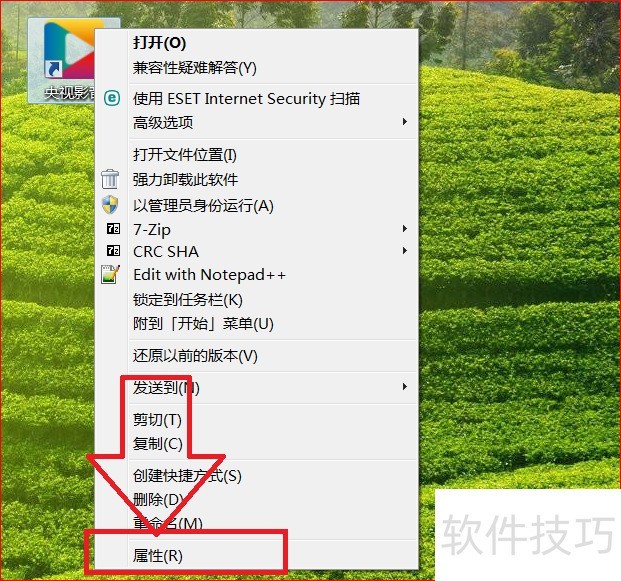Click the Notepad++ edit icon

(x=110, y=274)
